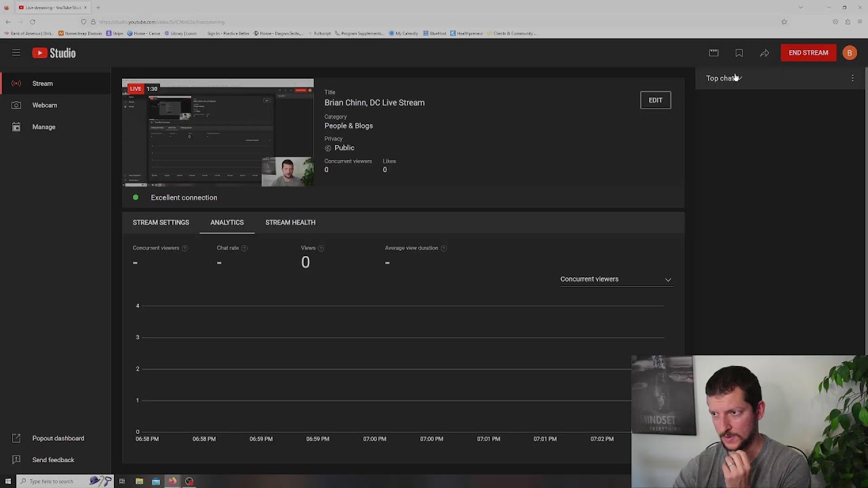Screen dimensions: 868x488
Task: Open the chat panel three-dot menu
Action: coord(852,79)
